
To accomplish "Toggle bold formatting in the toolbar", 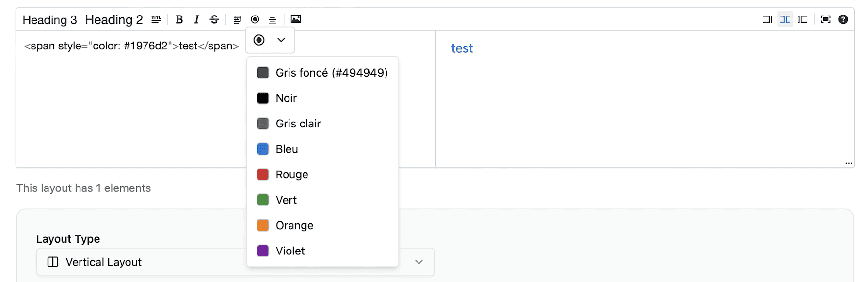I will click(179, 19).
